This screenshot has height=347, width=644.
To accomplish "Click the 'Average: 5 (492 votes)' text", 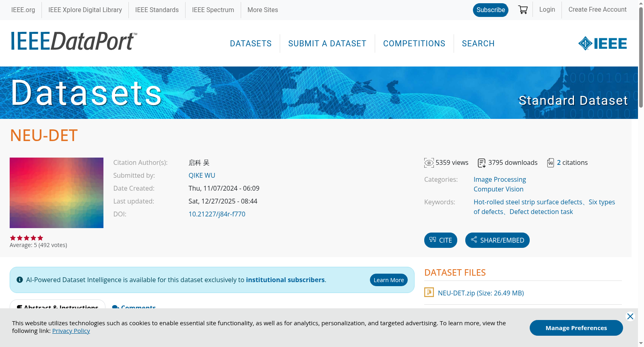I will (x=38, y=245).
